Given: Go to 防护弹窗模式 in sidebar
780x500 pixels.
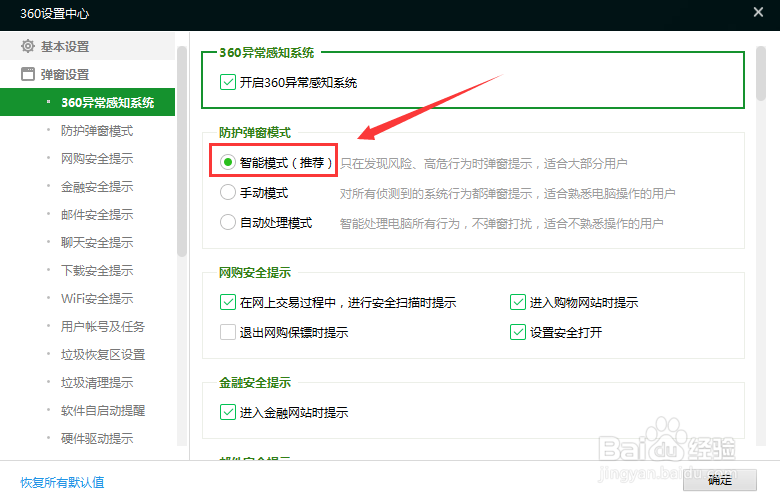Looking at the screenshot, I should point(97,130).
